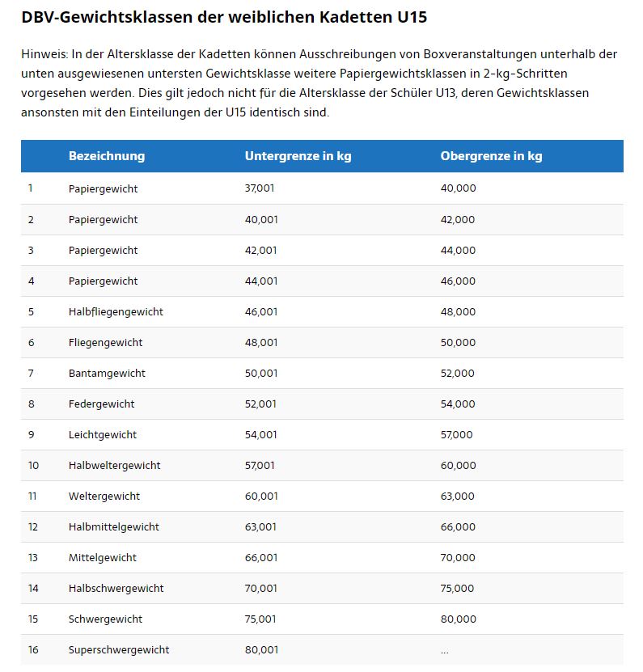Image resolution: width=643 pixels, height=672 pixels.
Task: Select the Mittelgewicht cell
Action: point(103,557)
